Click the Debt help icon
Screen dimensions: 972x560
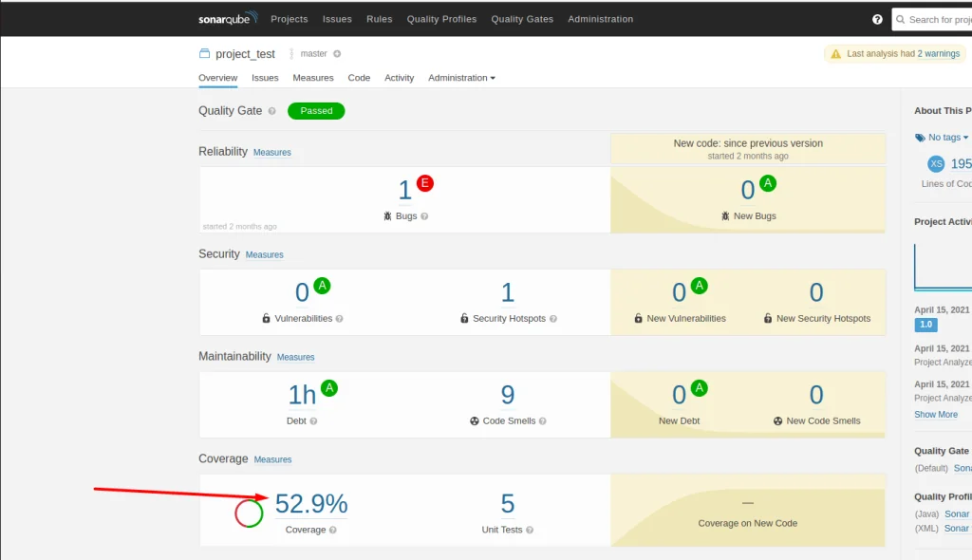tap(313, 421)
